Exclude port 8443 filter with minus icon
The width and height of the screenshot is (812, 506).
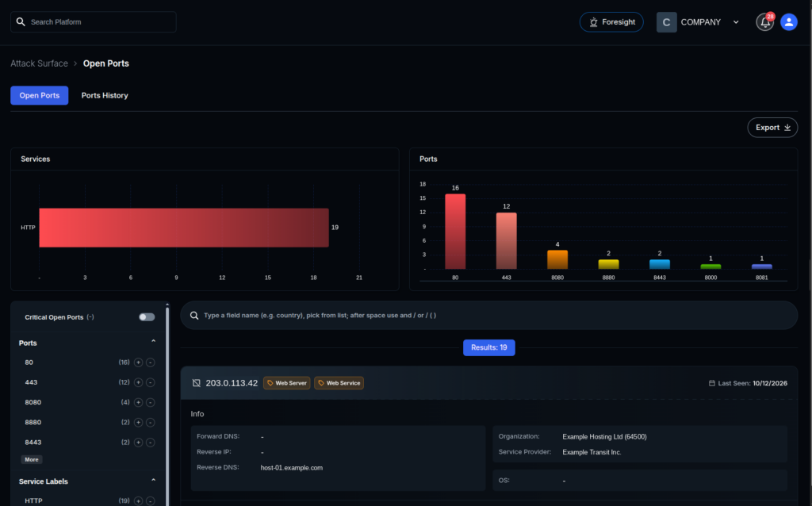(150, 443)
